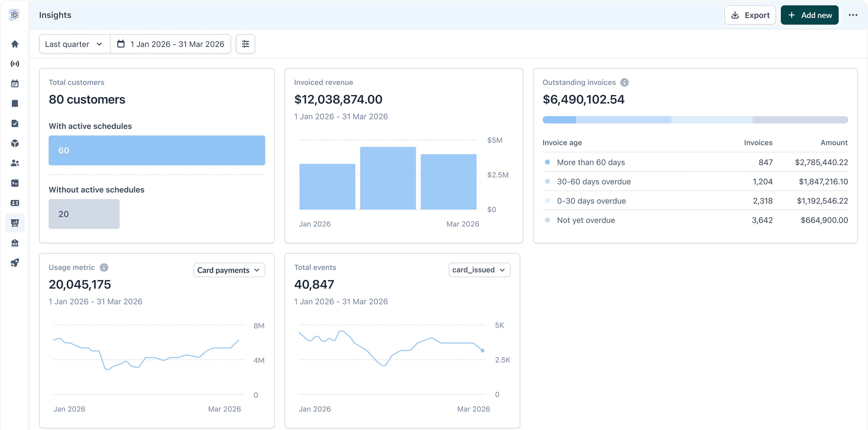Click the $12,038,874.00 invoiced revenue total

pos(338,99)
